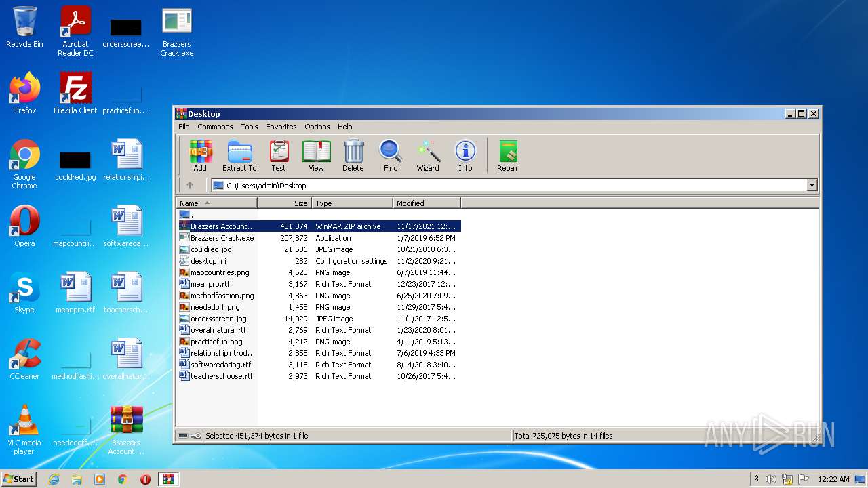Open the Commands menu

pos(215,127)
